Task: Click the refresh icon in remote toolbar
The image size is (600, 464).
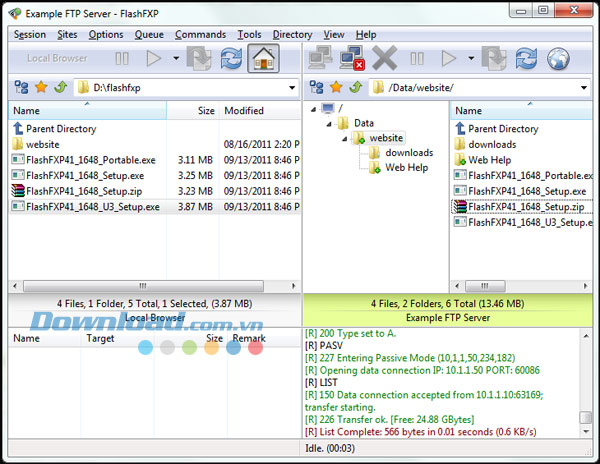Action: tap(526, 58)
